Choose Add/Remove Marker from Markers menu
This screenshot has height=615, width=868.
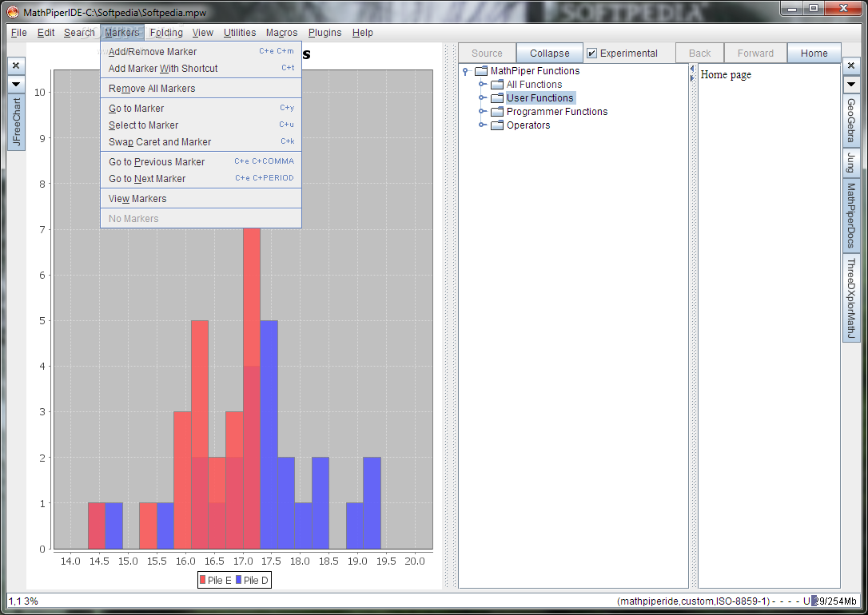tap(201, 51)
